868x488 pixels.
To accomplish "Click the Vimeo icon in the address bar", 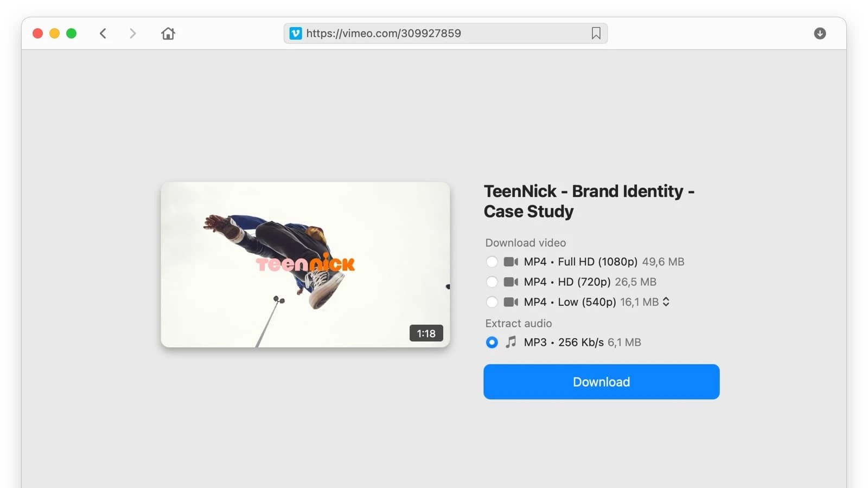I will [295, 33].
